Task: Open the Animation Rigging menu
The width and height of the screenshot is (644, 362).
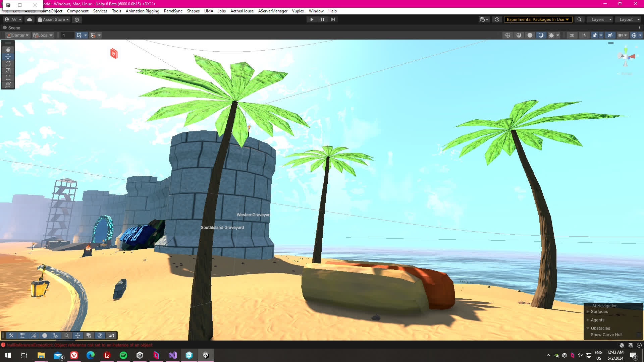Action: click(x=142, y=11)
